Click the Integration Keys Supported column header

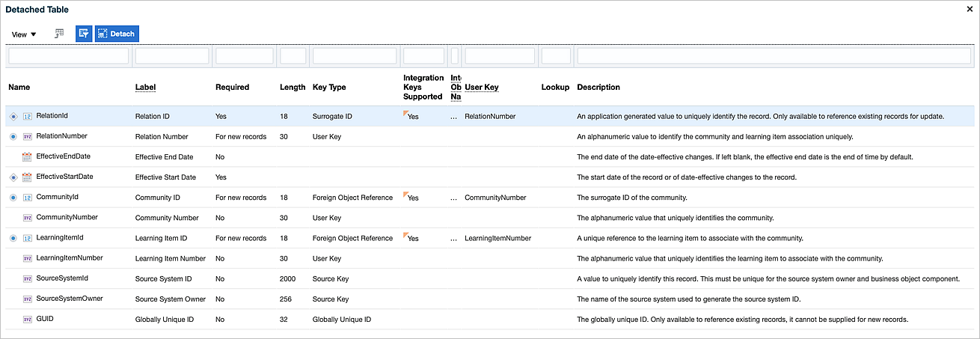click(x=423, y=88)
